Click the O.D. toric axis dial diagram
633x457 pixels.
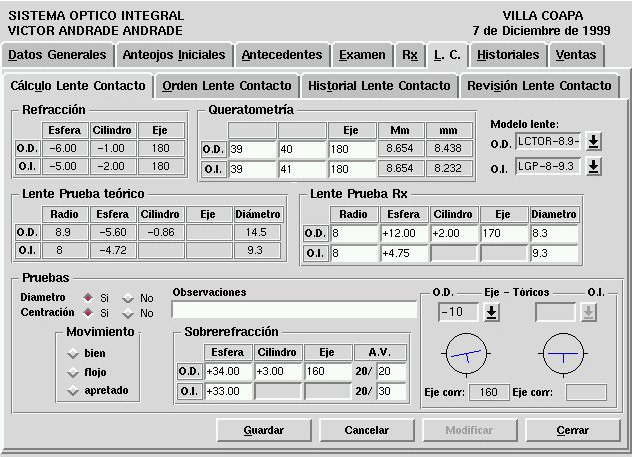pos(464,353)
